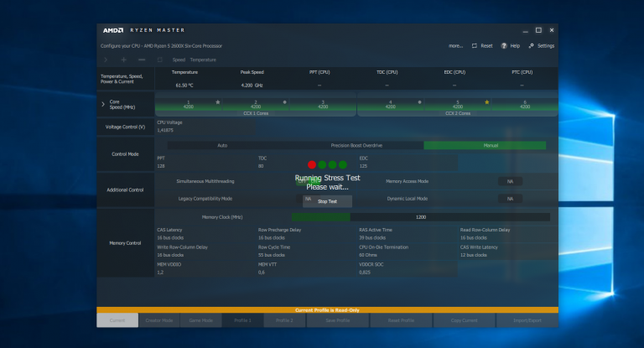Click the star on Core 1

click(218, 101)
